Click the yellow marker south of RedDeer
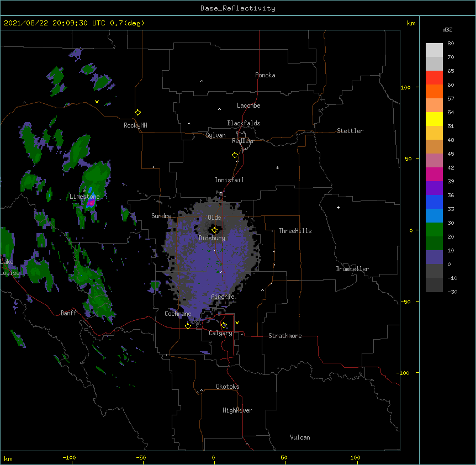The height and width of the screenshot is (465, 476). (235, 155)
